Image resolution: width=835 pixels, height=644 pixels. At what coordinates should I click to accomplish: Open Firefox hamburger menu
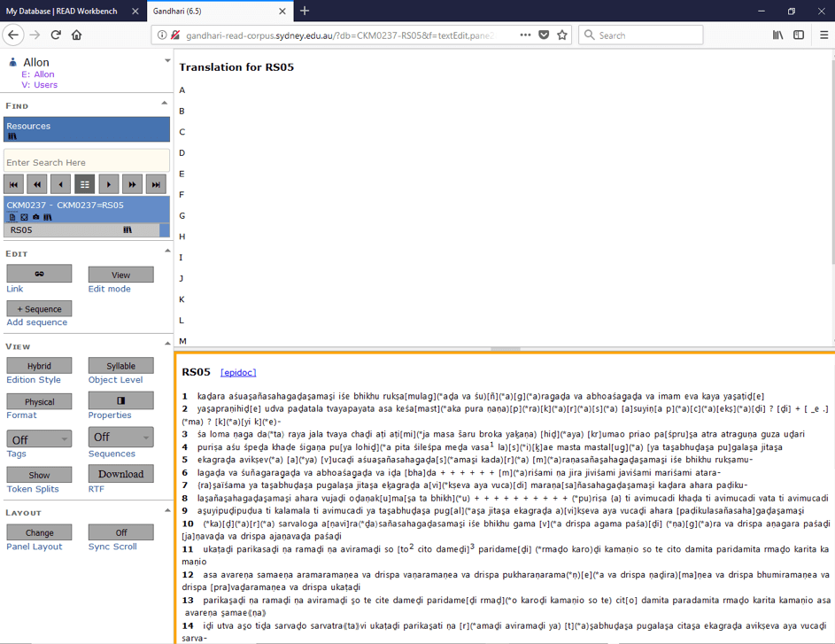823,35
